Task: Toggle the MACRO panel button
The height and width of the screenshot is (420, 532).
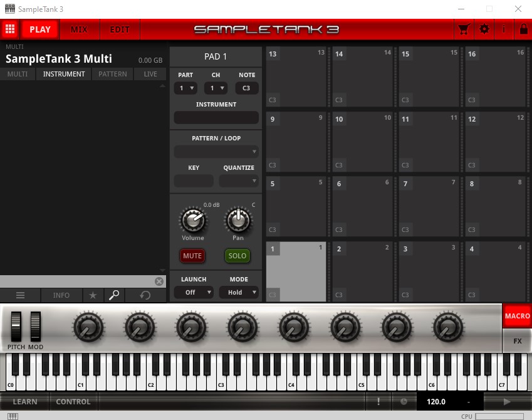Action: pyautogui.click(x=517, y=316)
